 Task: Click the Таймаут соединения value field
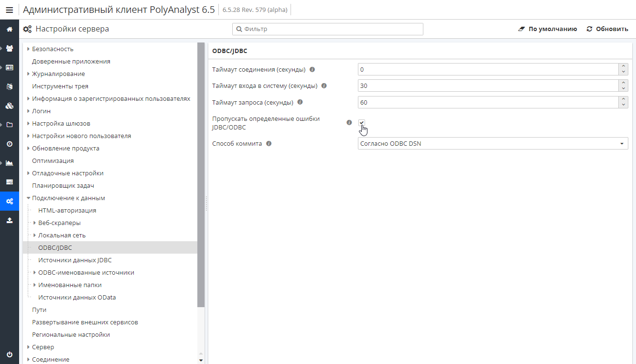[x=488, y=69]
